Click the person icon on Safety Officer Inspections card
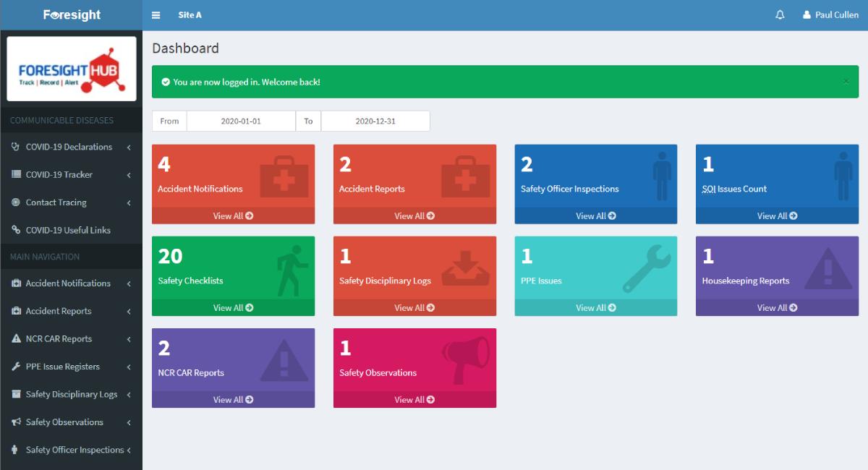The image size is (868, 470). click(x=662, y=175)
